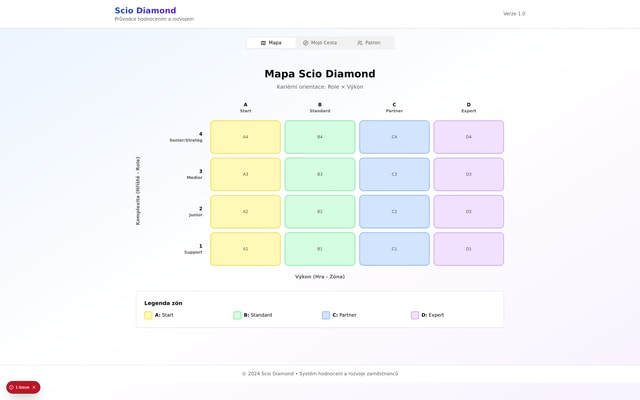
Task: Click the purple Expert legend swatch
Action: coord(415,315)
